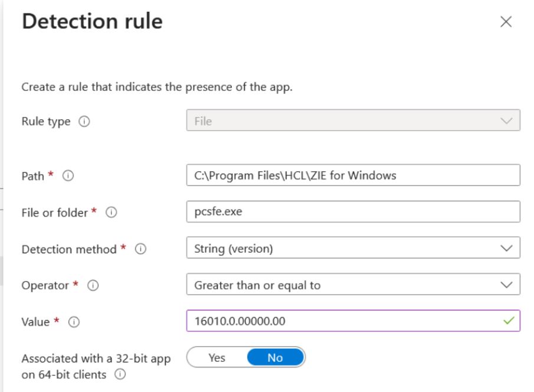Click the File or folder input field

tap(353, 212)
